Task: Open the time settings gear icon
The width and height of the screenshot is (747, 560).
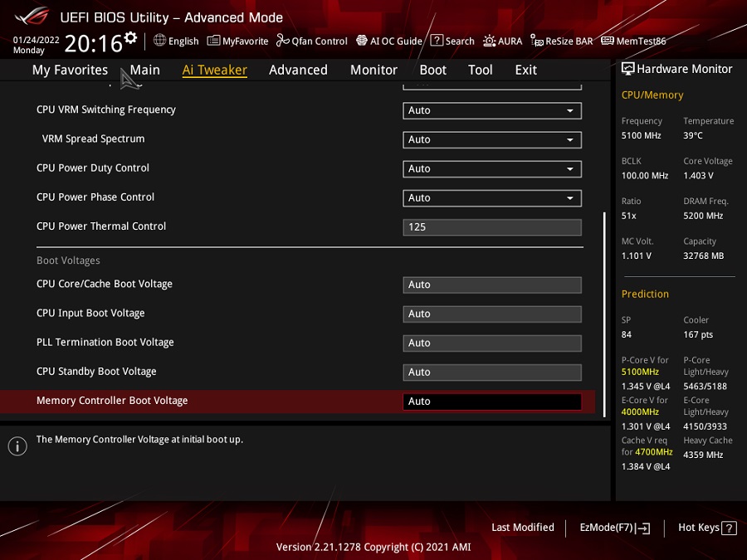Action: pos(130,37)
